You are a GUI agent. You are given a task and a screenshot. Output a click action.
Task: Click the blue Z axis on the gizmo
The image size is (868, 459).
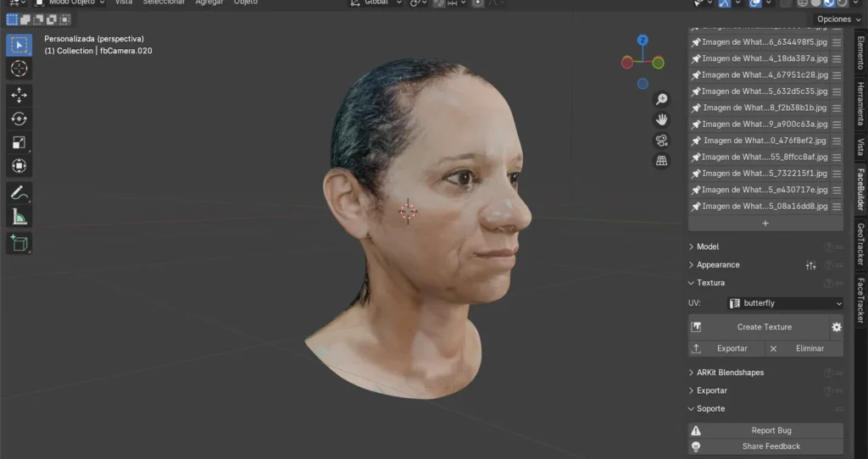[643, 40]
